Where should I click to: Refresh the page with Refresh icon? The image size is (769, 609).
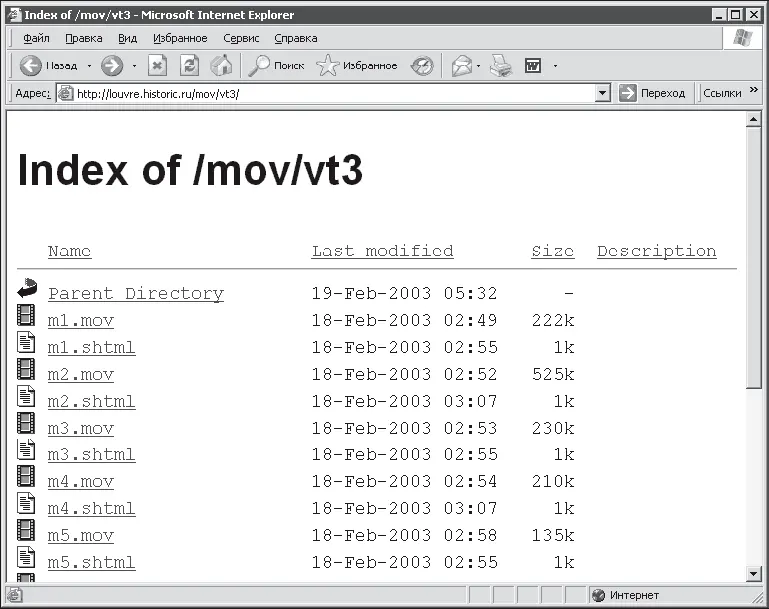[x=189, y=65]
